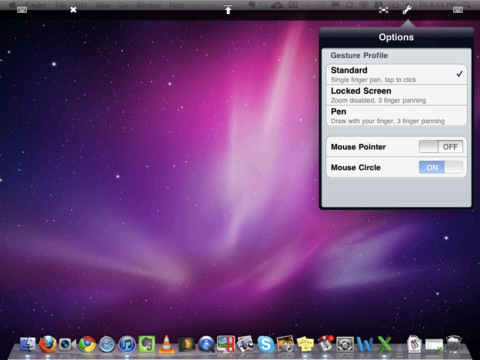480x360 pixels.
Task: Launch QuickTime Player from the dock
Action: (x=206, y=344)
